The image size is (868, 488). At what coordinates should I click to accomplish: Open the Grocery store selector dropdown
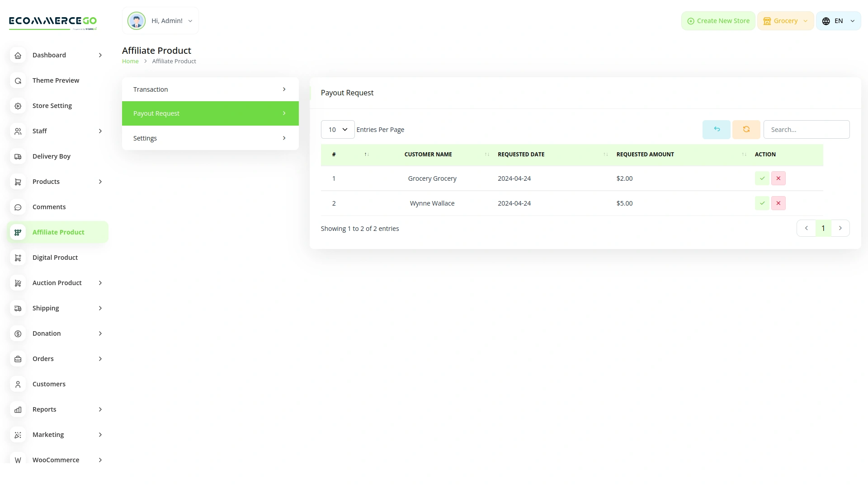tap(785, 21)
